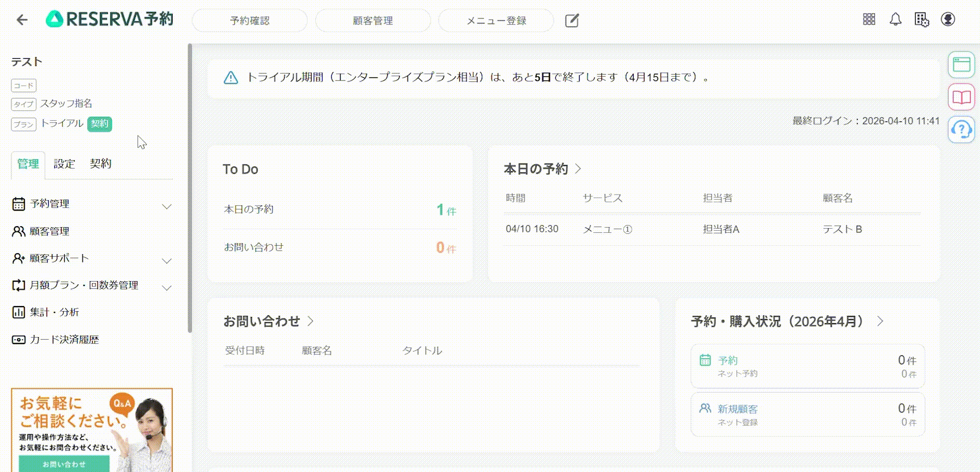980x472 pixels.
Task: Expand the 顧客サポート chevron
Action: pyautogui.click(x=167, y=260)
